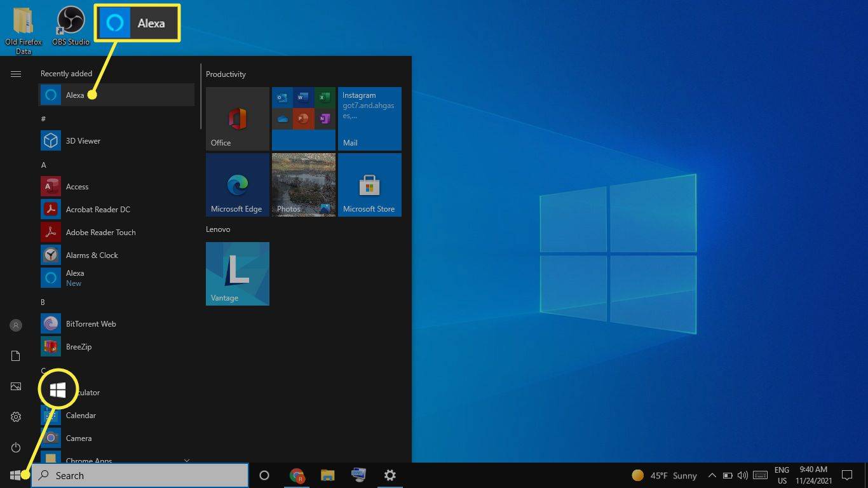Open Access from the app list
868x488 pixels.
point(116,187)
